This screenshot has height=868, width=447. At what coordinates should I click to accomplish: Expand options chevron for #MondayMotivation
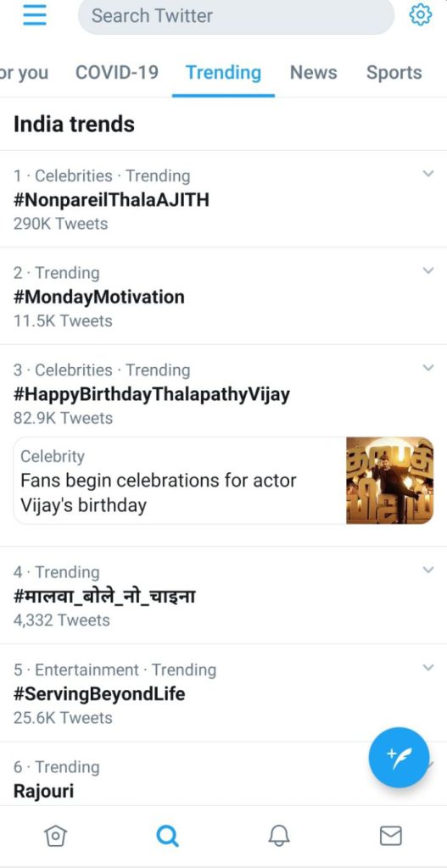(x=427, y=270)
